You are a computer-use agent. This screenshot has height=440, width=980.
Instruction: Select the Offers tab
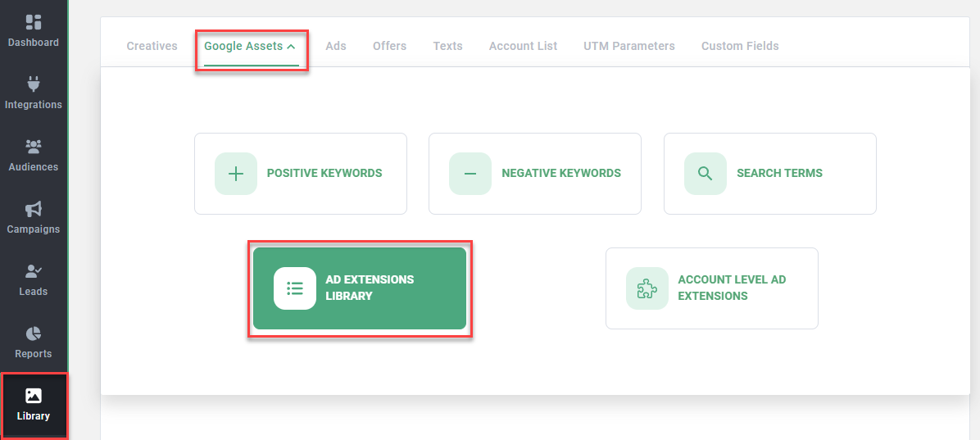(389, 46)
